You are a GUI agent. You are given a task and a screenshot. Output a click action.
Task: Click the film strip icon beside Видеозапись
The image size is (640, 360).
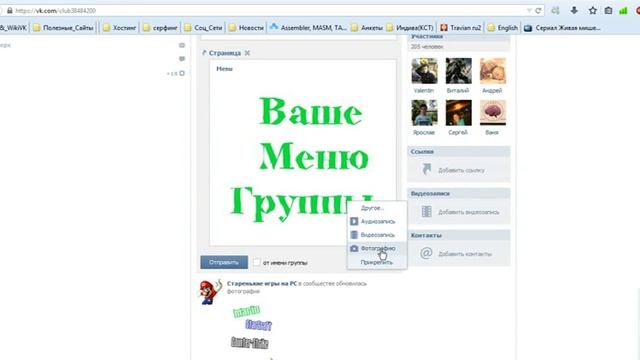(354, 235)
